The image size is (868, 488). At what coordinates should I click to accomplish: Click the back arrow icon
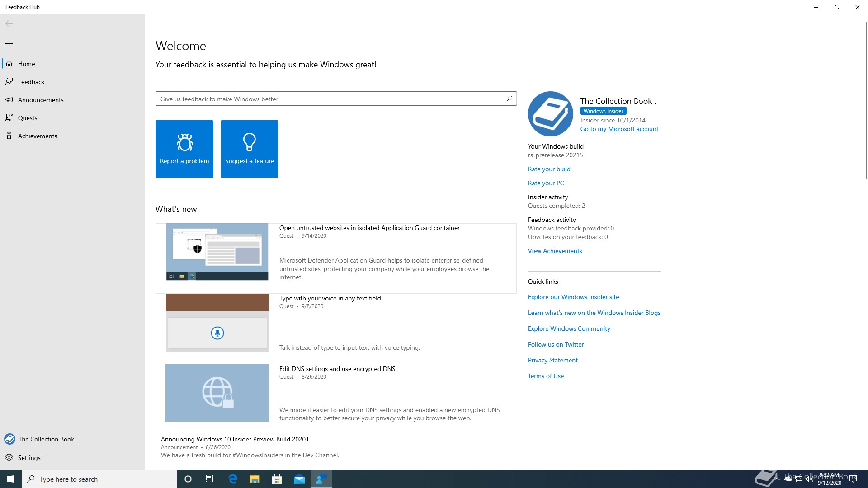click(9, 23)
